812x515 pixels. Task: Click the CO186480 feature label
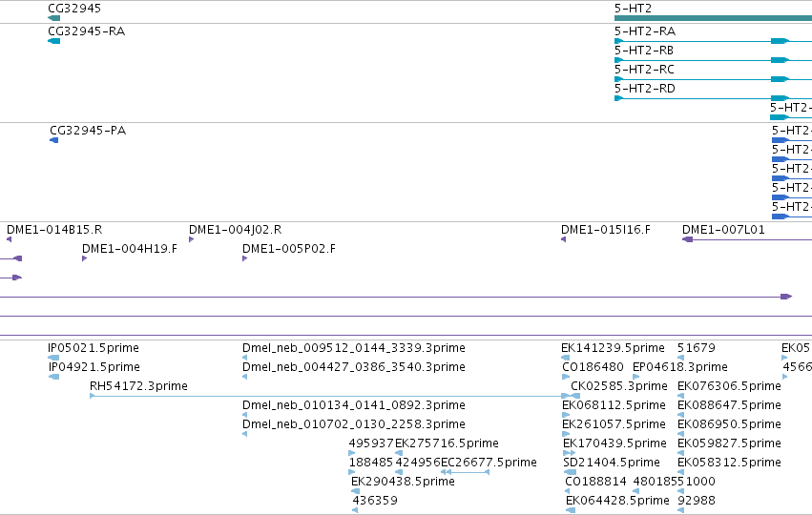(593, 367)
